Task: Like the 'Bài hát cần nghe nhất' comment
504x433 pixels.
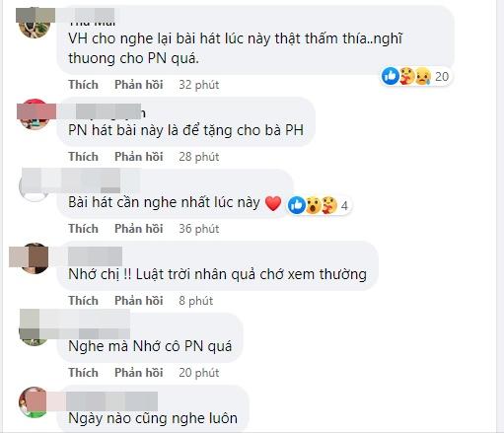Action: (x=83, y=229)
